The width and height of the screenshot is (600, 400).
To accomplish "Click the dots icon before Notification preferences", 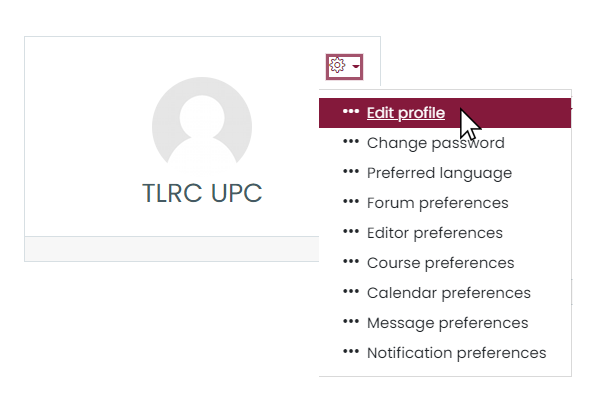I will [x=351, y=351].
